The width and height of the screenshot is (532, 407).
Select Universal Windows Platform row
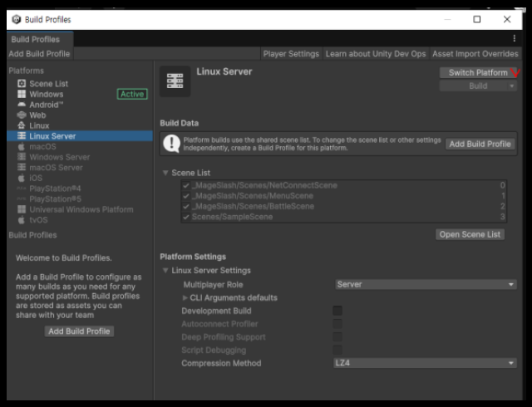click(x=80, y=209)
